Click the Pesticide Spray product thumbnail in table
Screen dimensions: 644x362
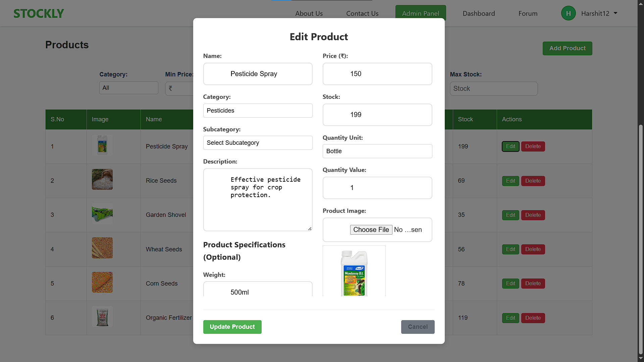coord(102,145)
